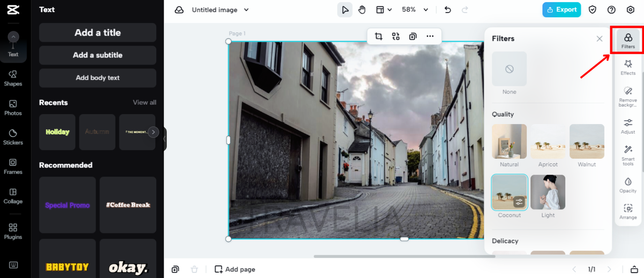The width and height of the screenshot is (644, 278).
Task: Show next recent text styles arrow
Action: (153, 132)
